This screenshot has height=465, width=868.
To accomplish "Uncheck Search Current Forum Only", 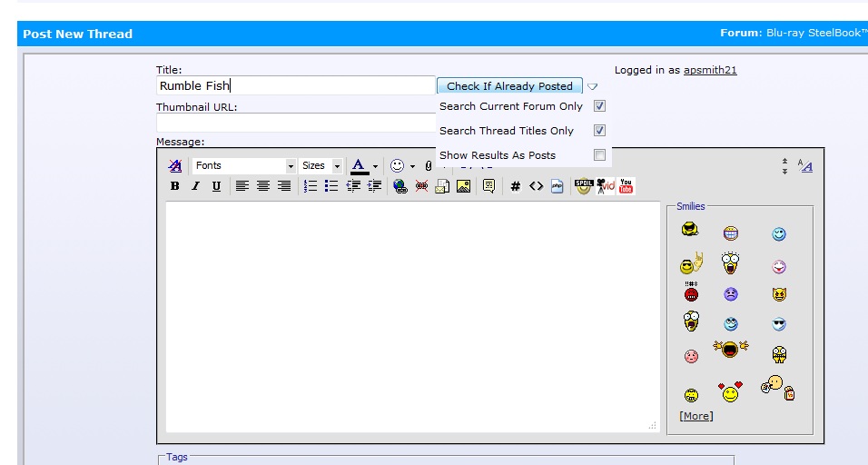I will pyautogui.click(x=599, y=105).
